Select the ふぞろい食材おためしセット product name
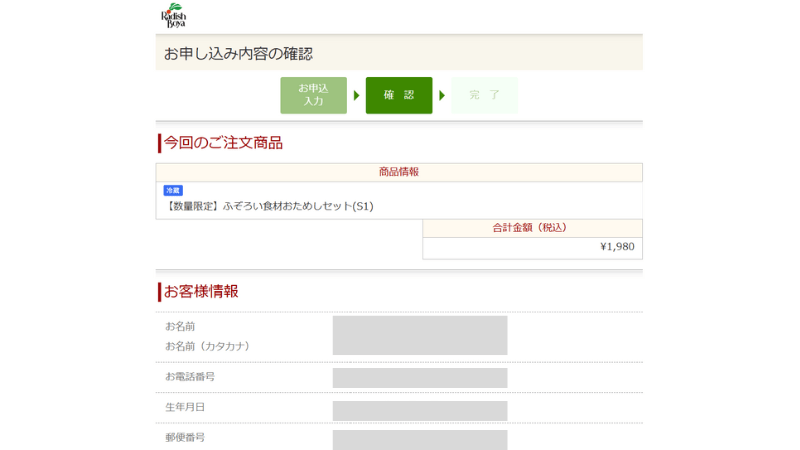The image size is (800, 450). (x=268, y=206)
